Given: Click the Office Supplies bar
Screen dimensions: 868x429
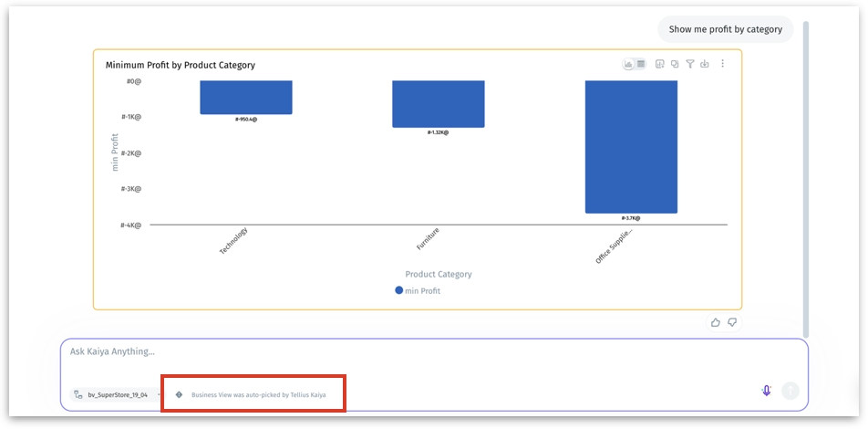Looking at the screenshot, I should point(631,146).
